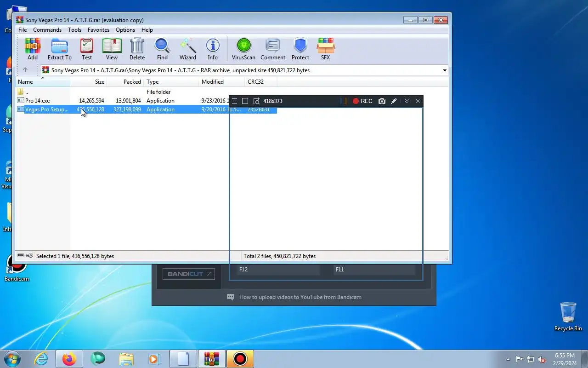Take a screenshot with the camera icon
The height and width of the screenshot is (368, 588).
click(382, 101)
